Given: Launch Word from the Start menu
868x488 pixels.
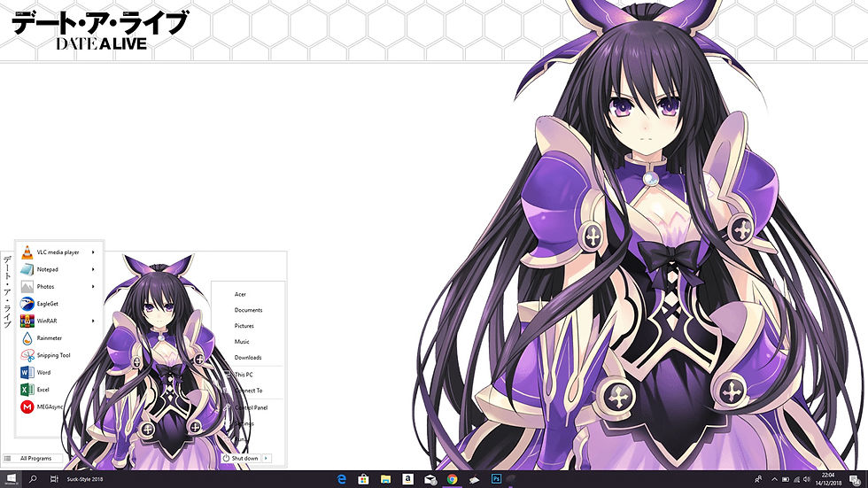Looking at the screenshot, I should coord(58,372).
